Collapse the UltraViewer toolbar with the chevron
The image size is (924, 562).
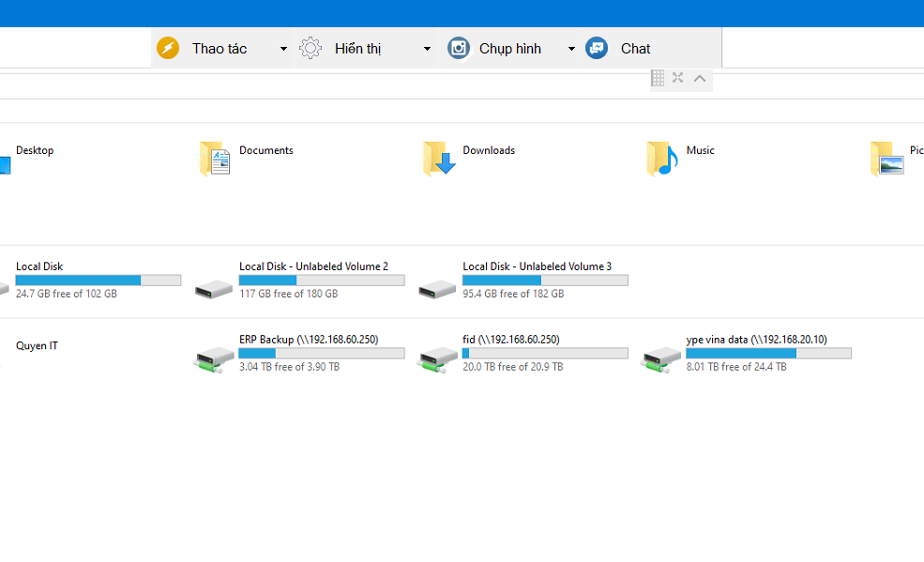click(x=699, y=78)
